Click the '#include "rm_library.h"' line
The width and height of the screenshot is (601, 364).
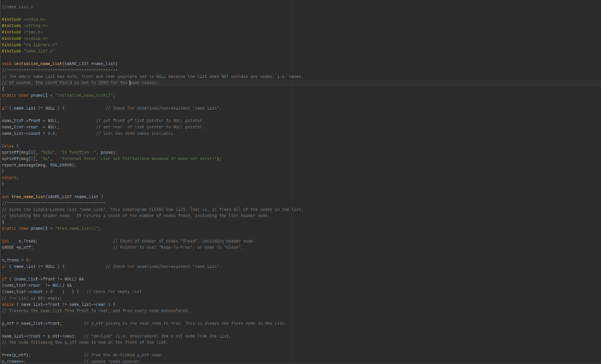pos(29,45)
